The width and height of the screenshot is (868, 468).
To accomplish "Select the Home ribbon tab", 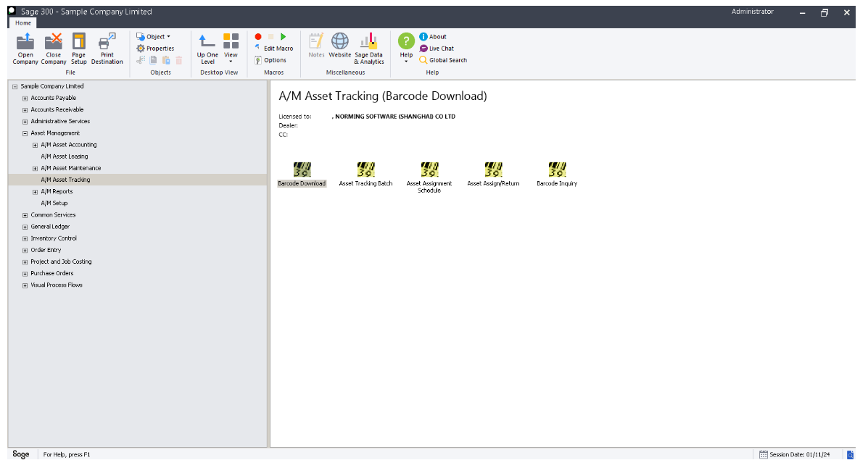I will click(23, 22).
